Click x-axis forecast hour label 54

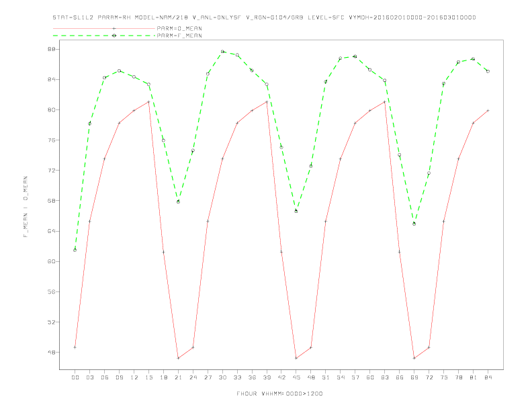(341, 377)
